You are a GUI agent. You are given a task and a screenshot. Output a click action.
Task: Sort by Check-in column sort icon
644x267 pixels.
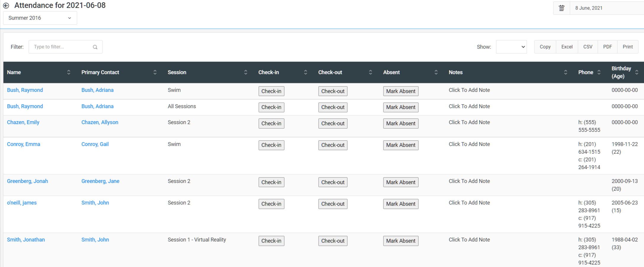click(x=306, y=72)
